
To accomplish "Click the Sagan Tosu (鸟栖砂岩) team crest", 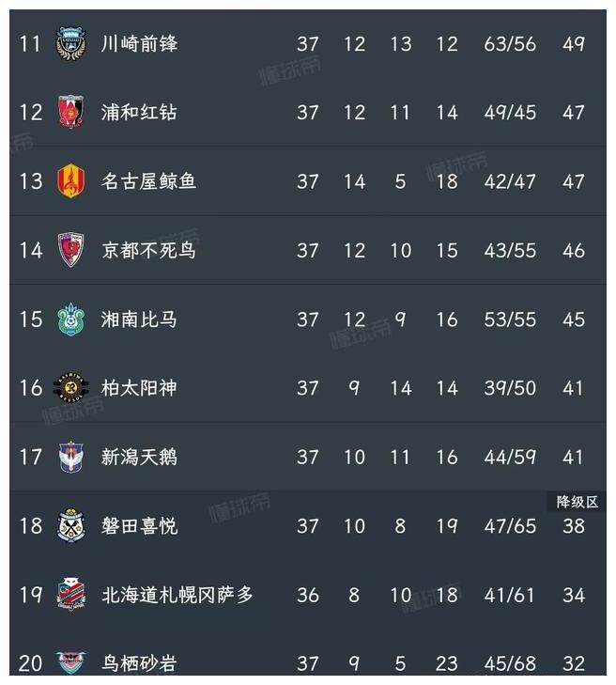I will [70, 663].
